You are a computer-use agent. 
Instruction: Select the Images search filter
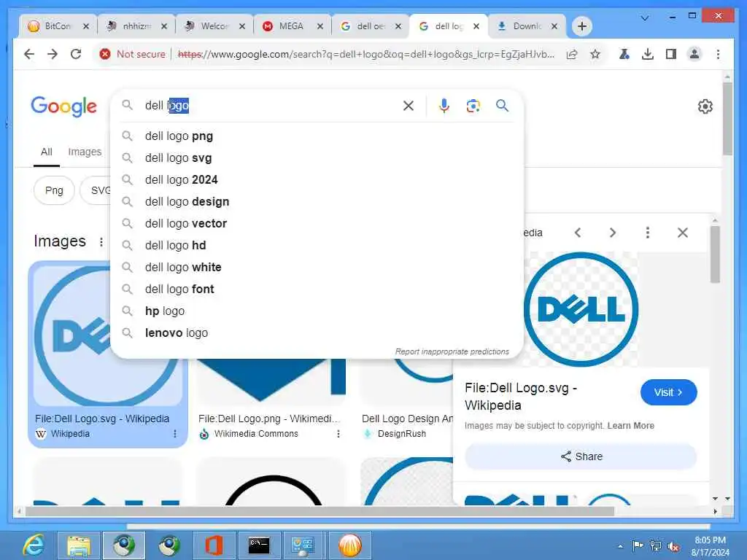[x=85, y=152]
